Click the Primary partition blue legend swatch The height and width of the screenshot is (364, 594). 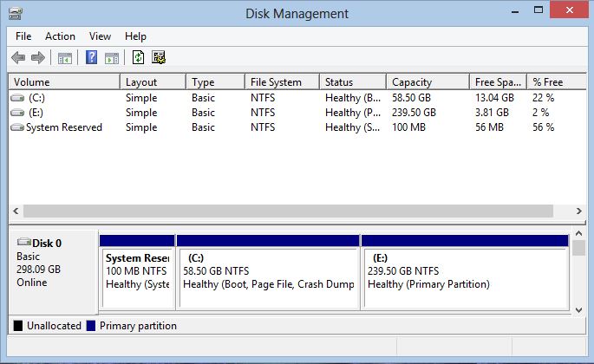pyautogui.click(x=90, y=326)
